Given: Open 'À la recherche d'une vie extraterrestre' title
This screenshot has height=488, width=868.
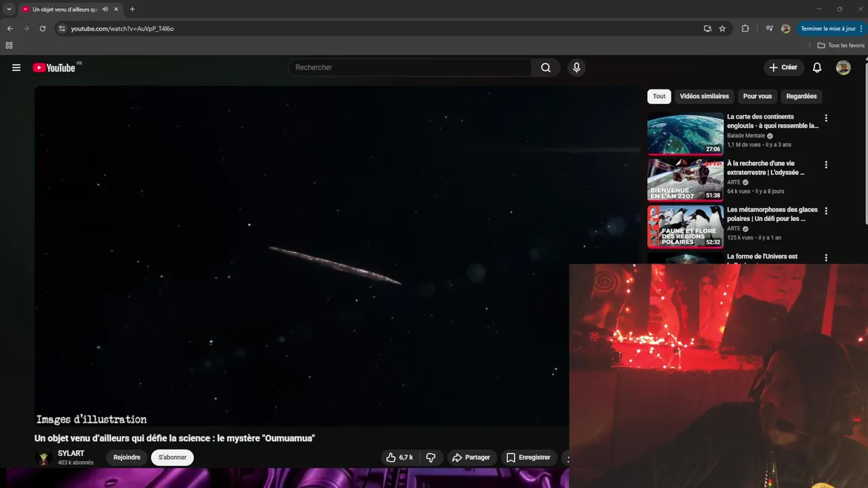Looking at the screenshot, I should (x=766, y=168).
